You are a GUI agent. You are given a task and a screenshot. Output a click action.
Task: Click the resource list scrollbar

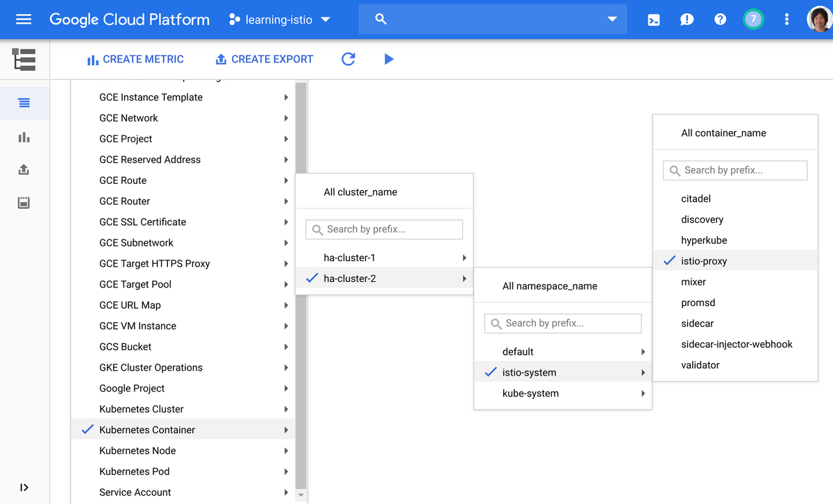(301, 285)
